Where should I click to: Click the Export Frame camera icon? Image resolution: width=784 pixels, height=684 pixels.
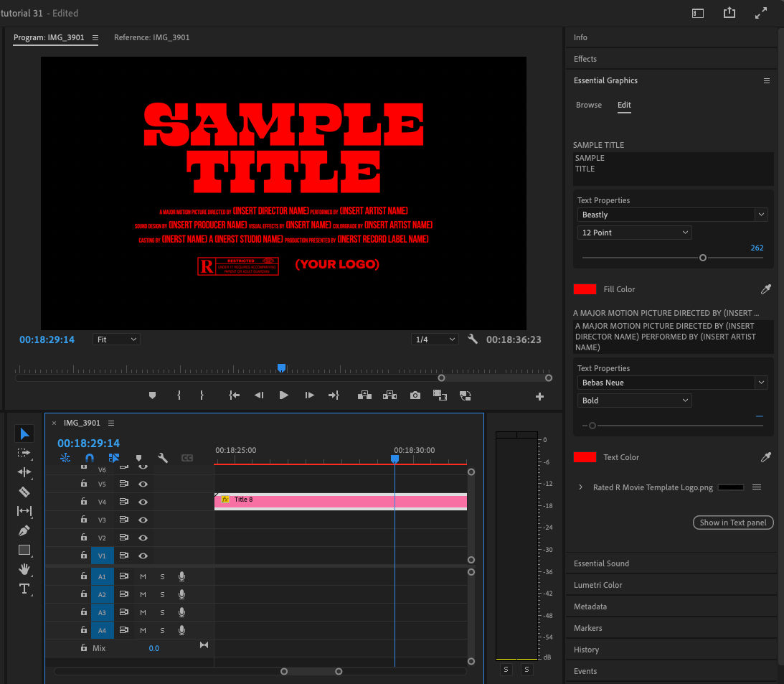[x=415, y=395]
